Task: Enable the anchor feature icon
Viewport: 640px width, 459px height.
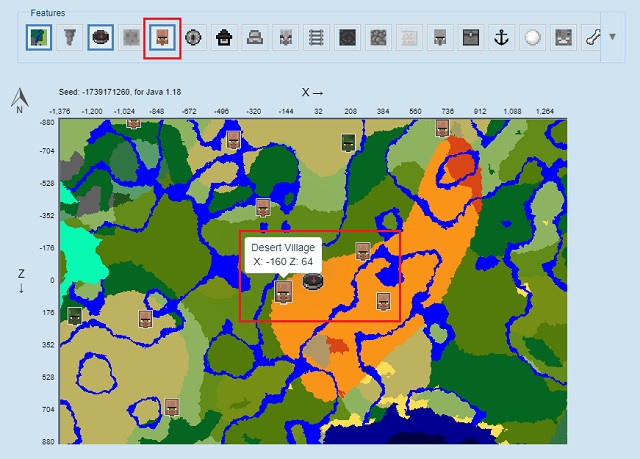Action: tap(502, 37)
